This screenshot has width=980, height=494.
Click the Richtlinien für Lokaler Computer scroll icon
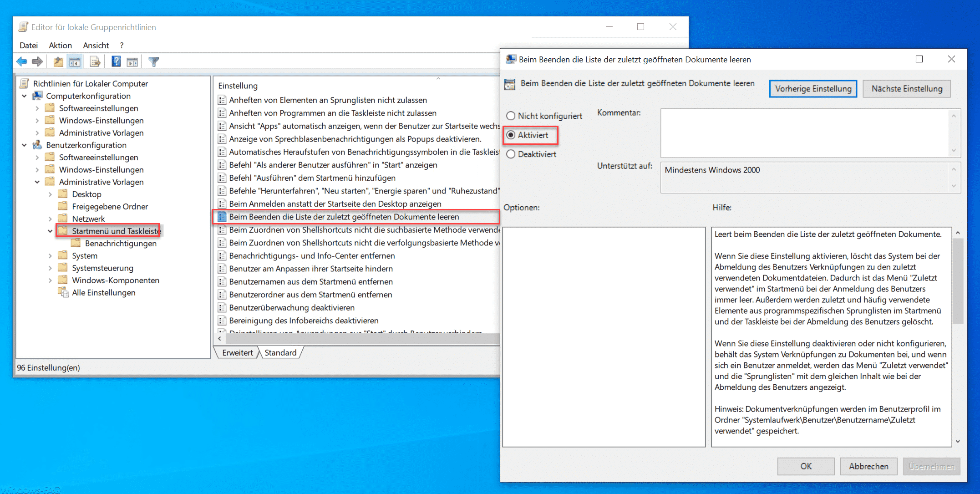pos(25,83)
